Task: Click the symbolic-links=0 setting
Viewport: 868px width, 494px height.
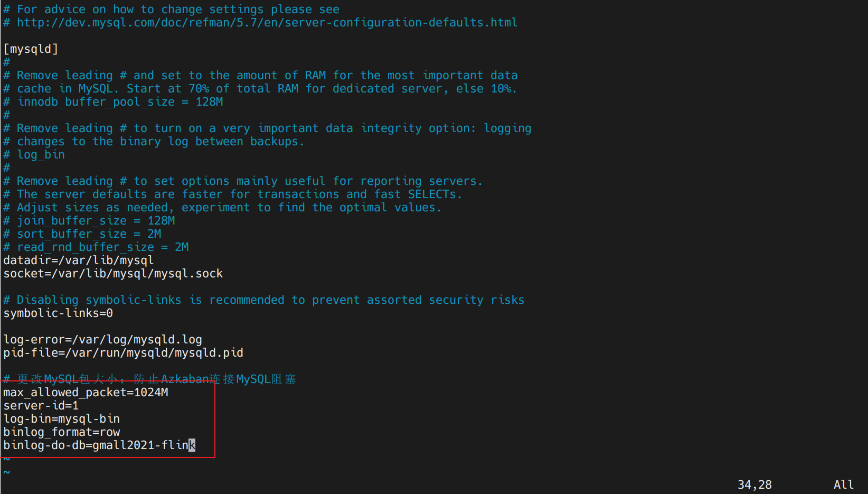Action: (58, 313)
